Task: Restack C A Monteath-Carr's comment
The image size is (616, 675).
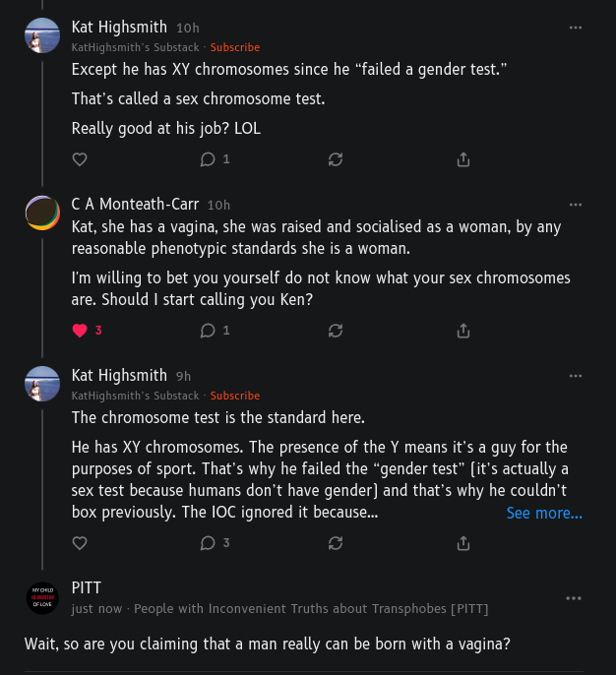Action: point(336,331)
